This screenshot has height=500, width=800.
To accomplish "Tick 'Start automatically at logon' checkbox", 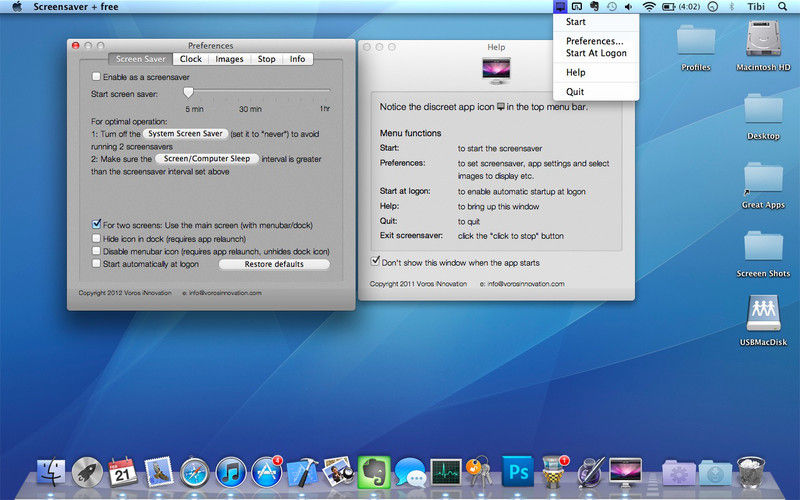I will [x=96, y=264].
